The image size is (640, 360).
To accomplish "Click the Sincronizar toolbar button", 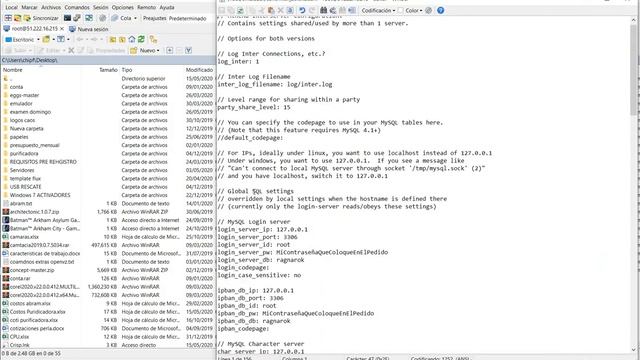I will 41,18.
